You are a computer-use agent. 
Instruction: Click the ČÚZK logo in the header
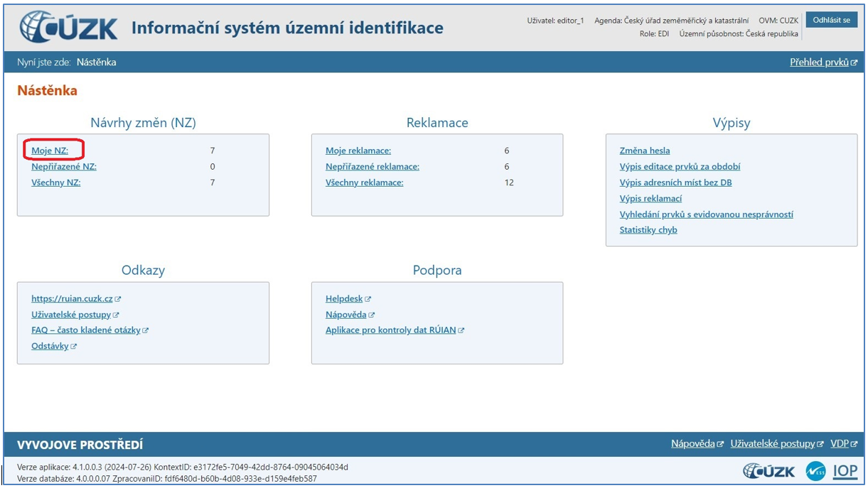(x=69, y=27)
